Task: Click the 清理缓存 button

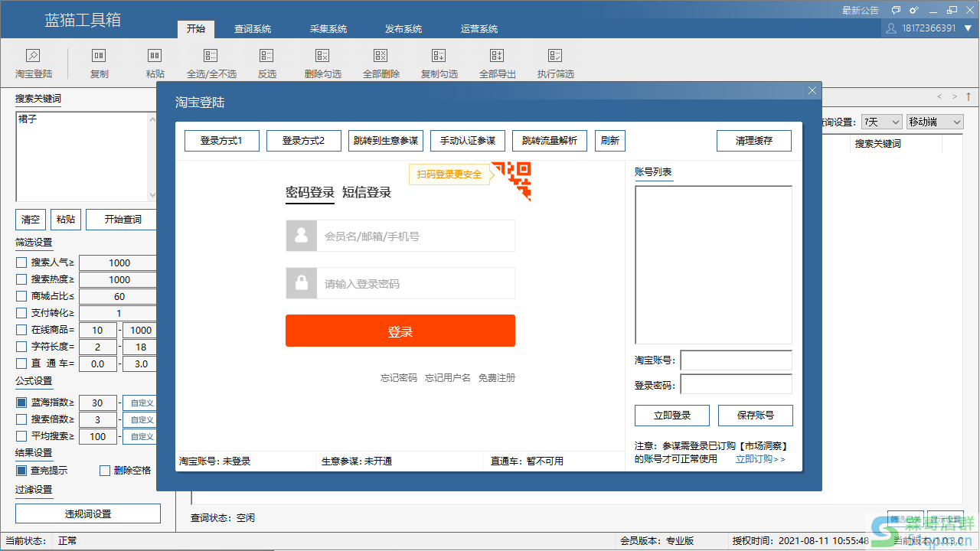Action: [753, 140]
